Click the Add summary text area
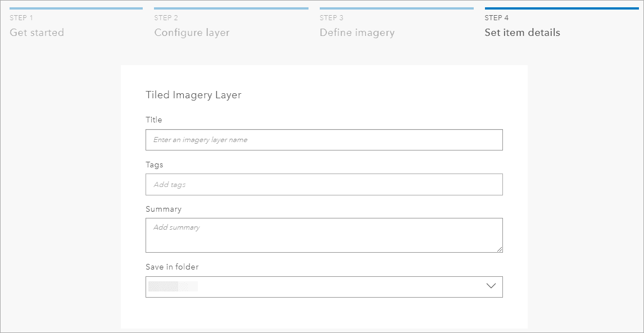The image size is (644, 333). 324,235
